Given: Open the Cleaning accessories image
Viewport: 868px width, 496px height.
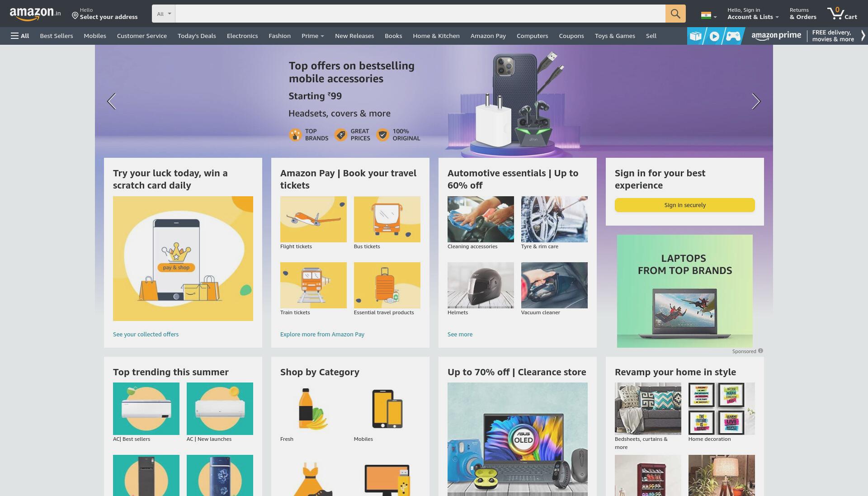Looking at the screenshot, I should point(481,219).
